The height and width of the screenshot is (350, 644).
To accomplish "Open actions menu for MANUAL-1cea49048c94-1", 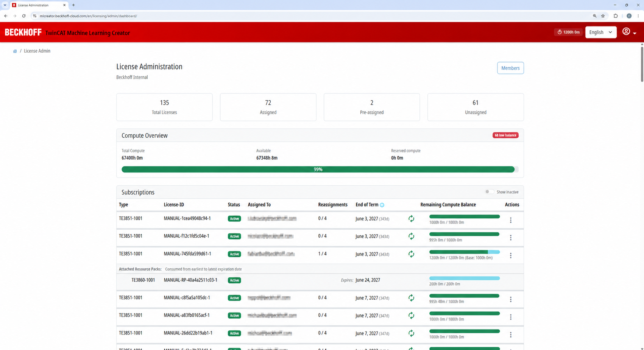I will [x=510, y=220].
